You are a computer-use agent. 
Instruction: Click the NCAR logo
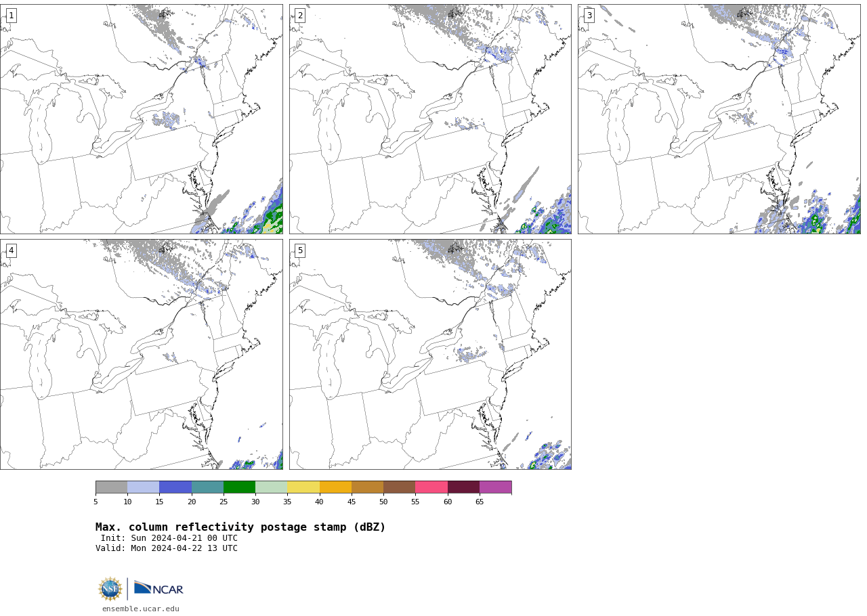[x=158, y=588]
